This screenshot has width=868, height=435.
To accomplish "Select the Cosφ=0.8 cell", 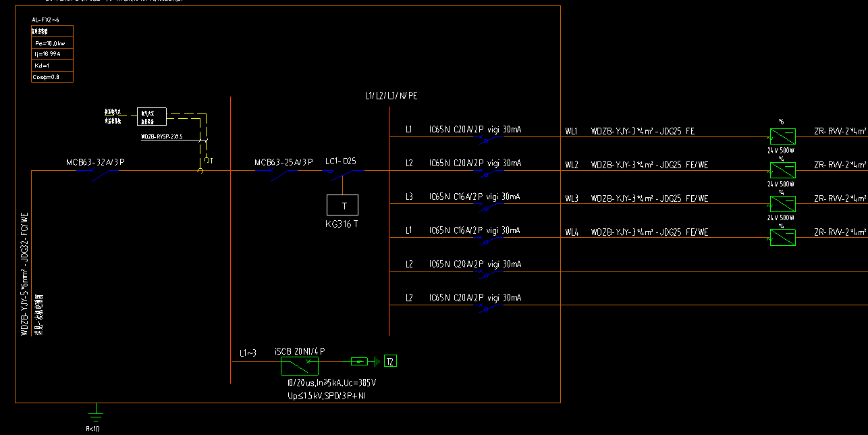I will click(52, 77).
